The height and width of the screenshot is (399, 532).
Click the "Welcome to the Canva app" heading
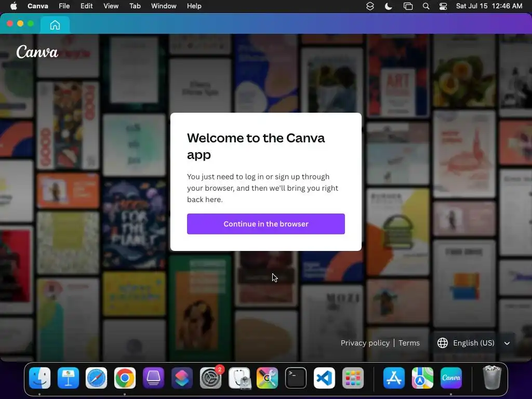(x=256, y=146)
